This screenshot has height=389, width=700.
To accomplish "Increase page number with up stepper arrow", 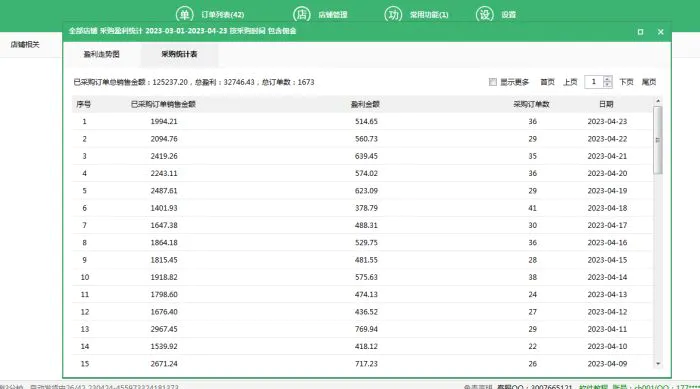I will 607,79.
